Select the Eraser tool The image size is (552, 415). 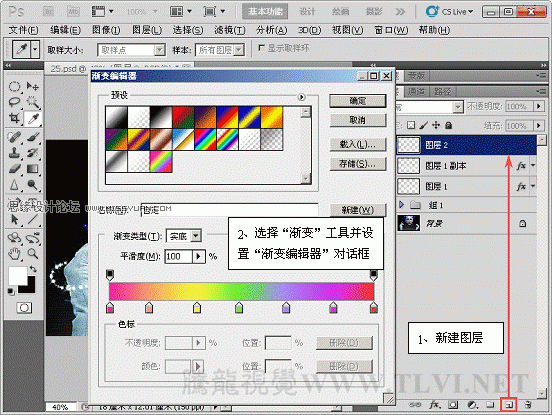(14, 169)
